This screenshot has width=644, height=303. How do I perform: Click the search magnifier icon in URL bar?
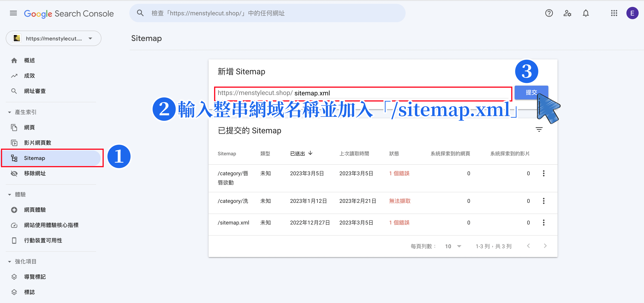(x=140, y=13)
